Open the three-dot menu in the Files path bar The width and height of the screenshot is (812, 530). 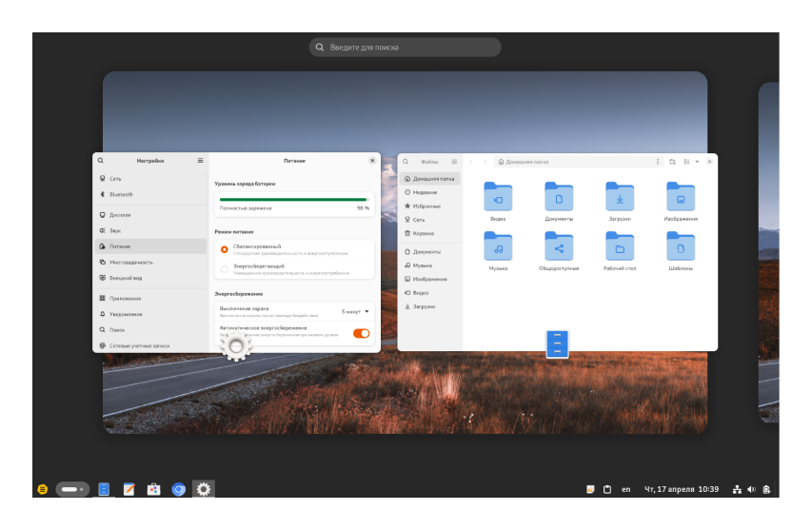point(658,162)
